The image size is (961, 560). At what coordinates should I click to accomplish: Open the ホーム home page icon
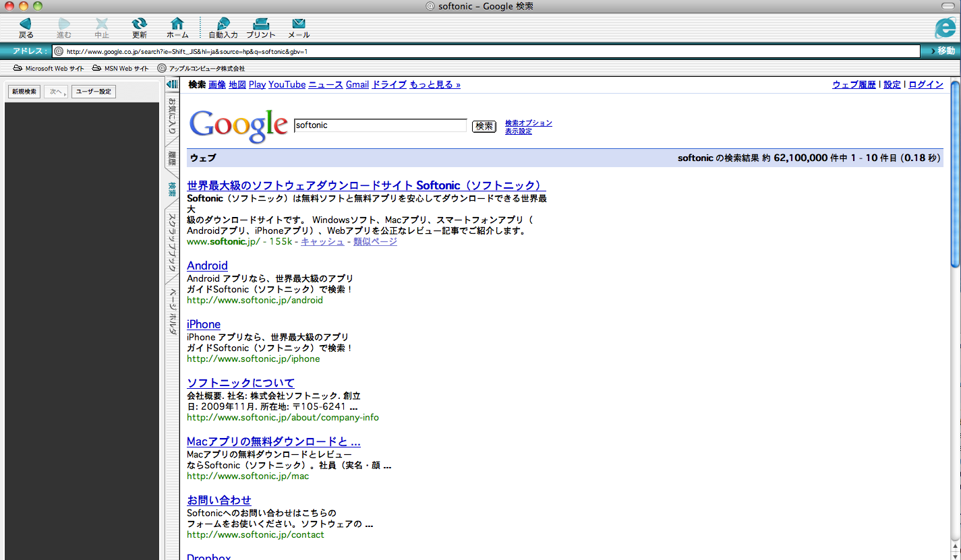pos(177,24)
